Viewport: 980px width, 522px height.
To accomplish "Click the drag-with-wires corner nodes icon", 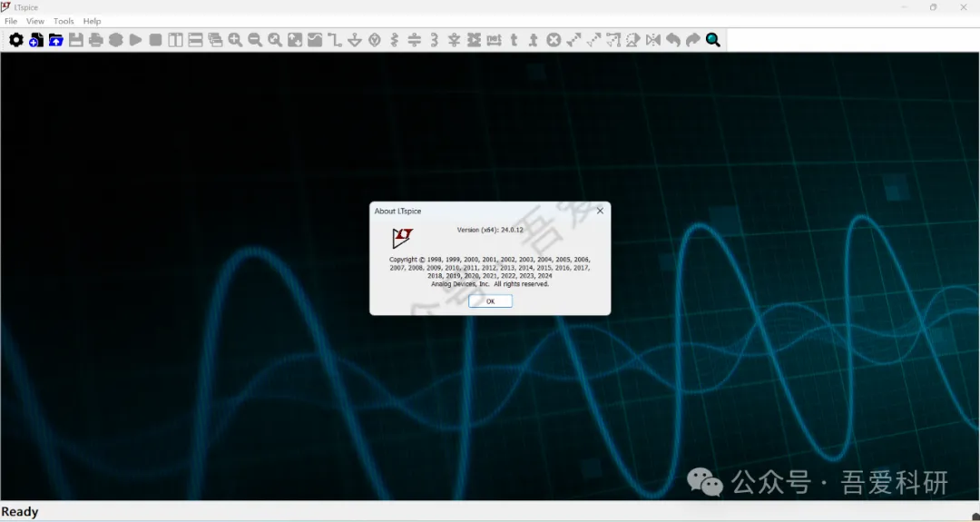I will (x=613, y=40).
